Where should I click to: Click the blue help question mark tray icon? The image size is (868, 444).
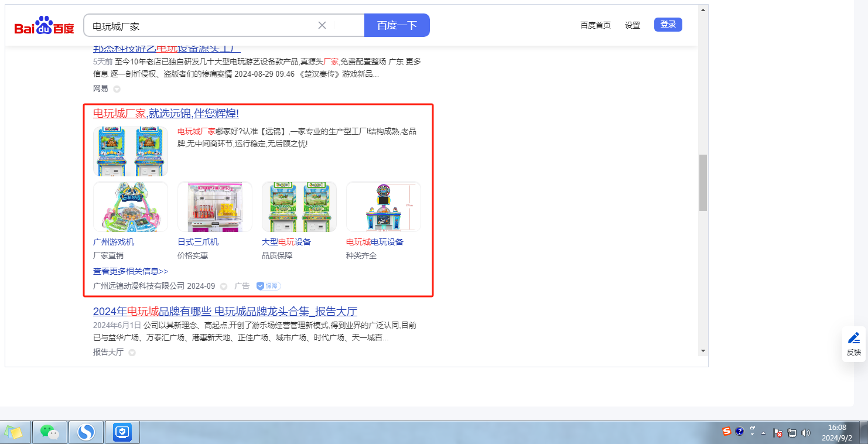740,432
